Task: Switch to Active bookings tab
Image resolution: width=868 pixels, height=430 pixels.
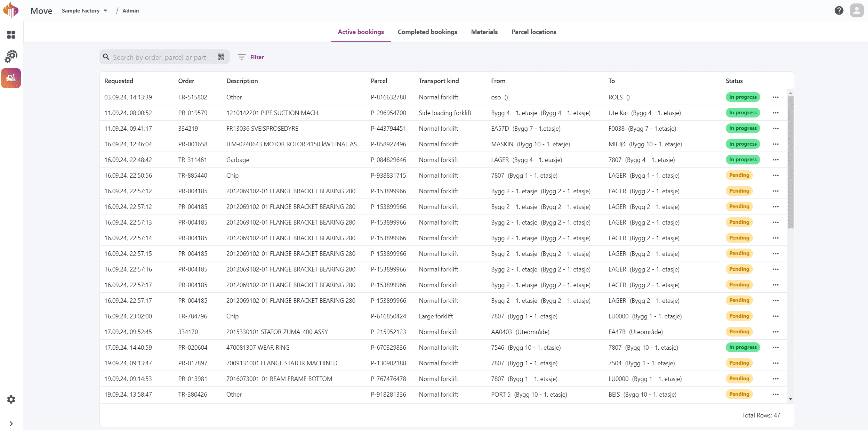Action: [x=361, y=32]
